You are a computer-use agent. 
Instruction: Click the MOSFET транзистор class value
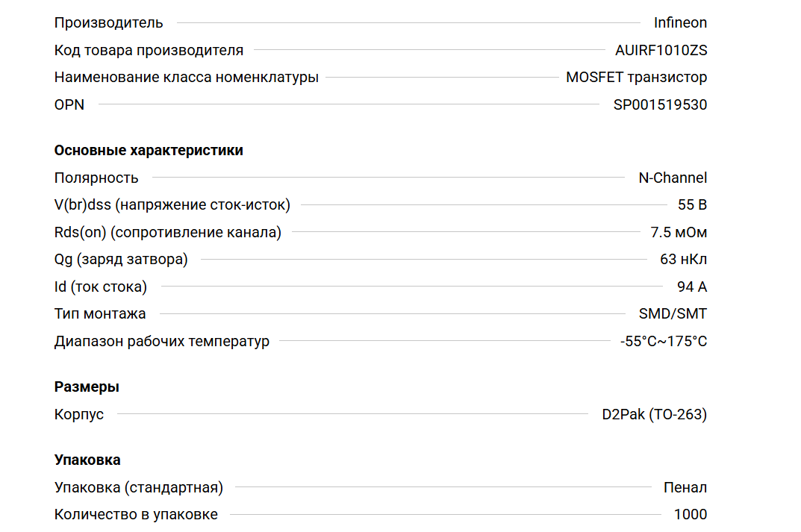click(636, 78)
